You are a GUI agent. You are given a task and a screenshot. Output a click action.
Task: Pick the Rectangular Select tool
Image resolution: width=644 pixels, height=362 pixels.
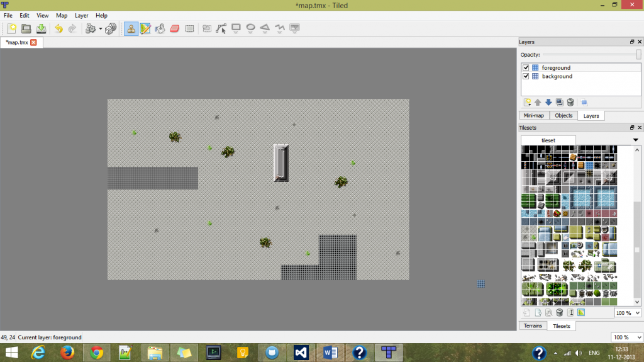pos(189,28)
